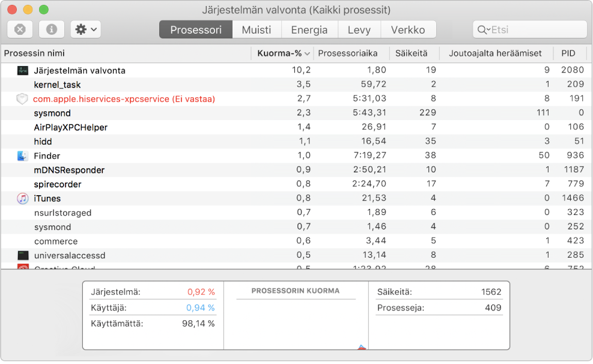
Task: Sort by Säikeitä column header
Action: point(415,53)
